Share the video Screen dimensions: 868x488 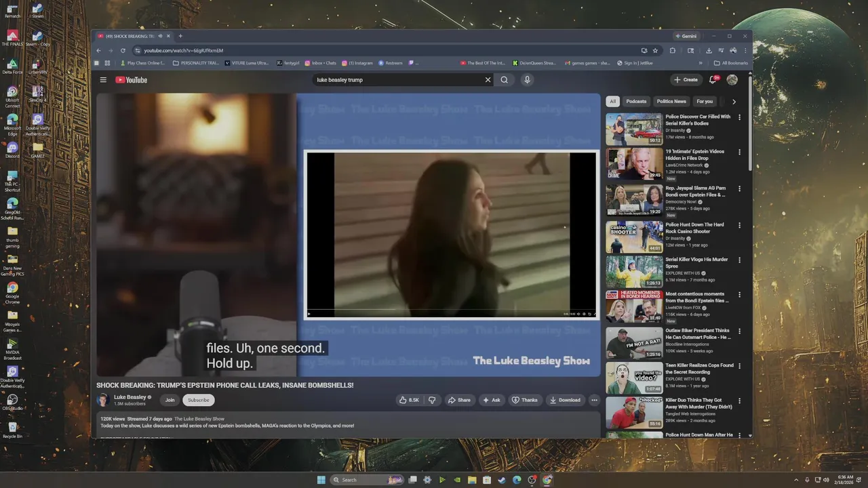(x=459, y=400)
